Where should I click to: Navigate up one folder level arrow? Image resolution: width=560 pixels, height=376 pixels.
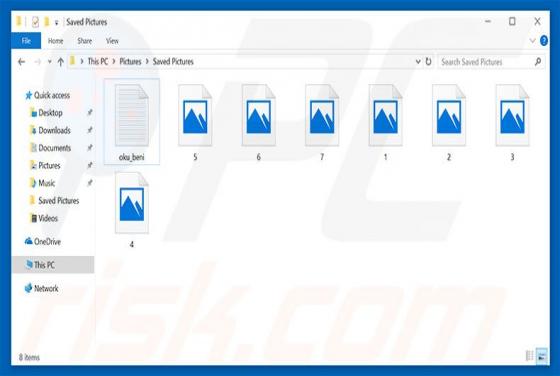coord(61,62)
